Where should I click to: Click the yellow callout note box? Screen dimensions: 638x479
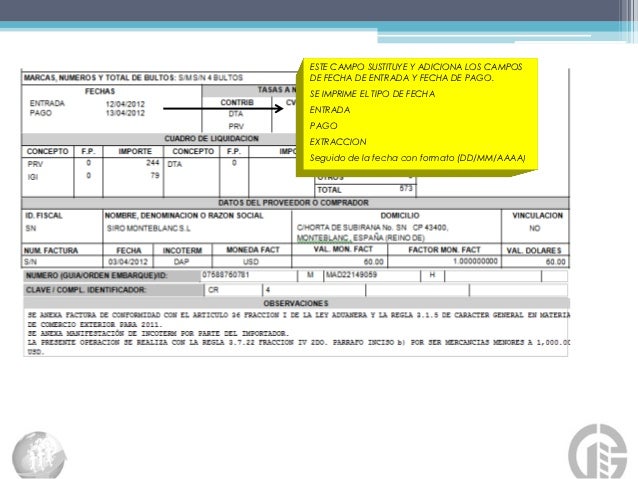click(x=417, y=117)
